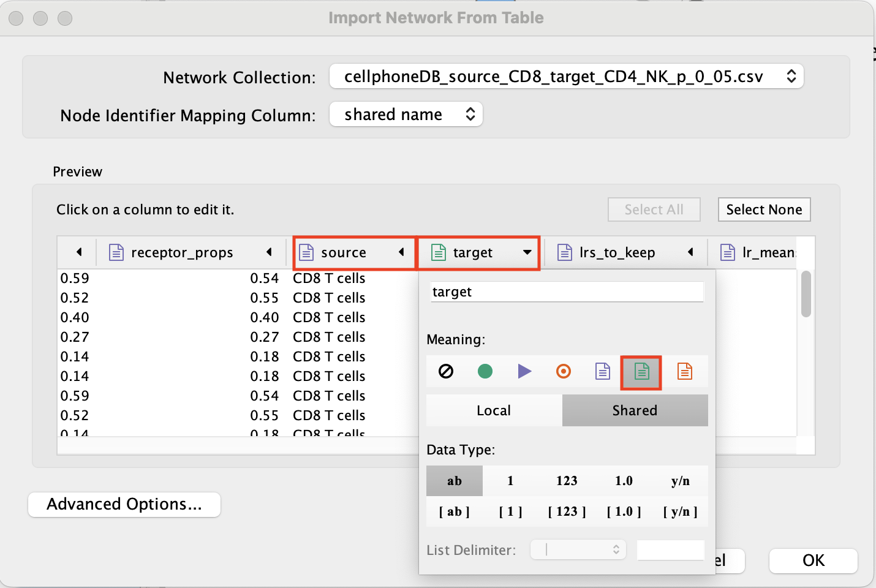Click the receptor_props column header
The height and width of the screenshot is (588, 876).
coord(182,252)
